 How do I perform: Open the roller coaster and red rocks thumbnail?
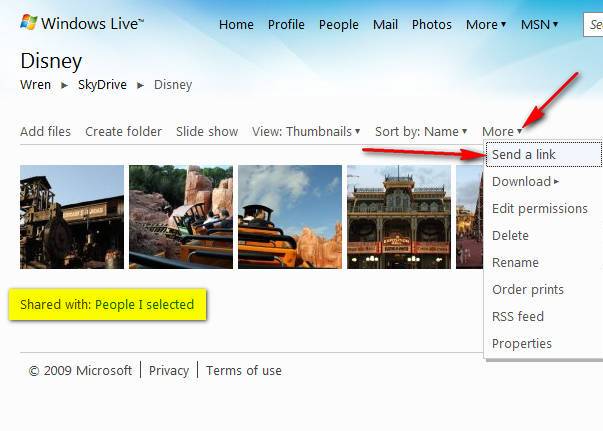[181, 217]
